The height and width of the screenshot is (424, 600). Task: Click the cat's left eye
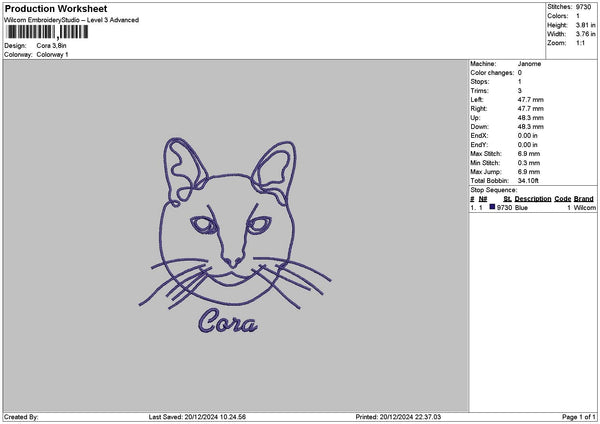coord(205,224)
